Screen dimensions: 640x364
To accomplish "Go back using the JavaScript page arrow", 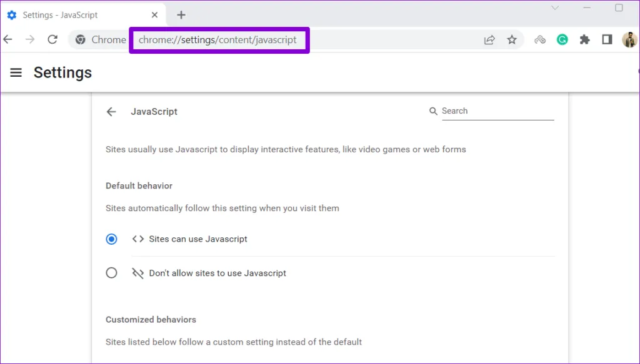I will (111, 112).
